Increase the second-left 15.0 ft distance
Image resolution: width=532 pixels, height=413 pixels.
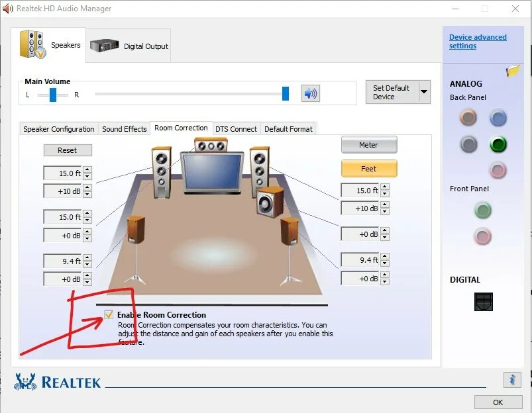coord(87,213)
